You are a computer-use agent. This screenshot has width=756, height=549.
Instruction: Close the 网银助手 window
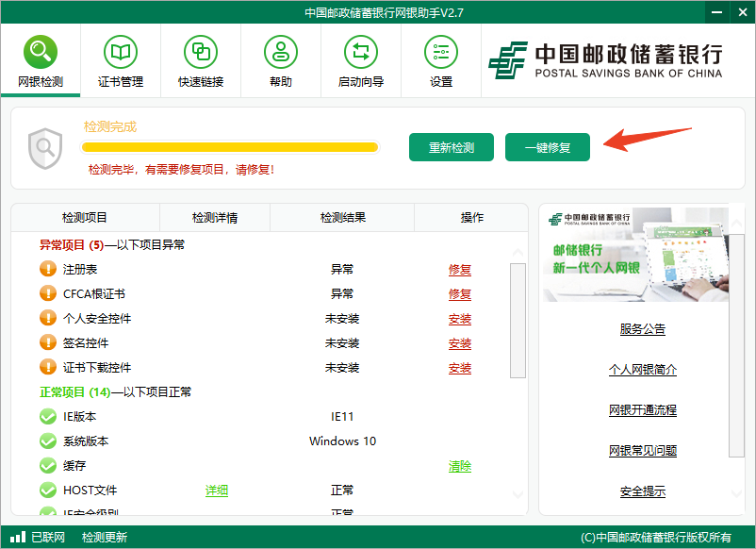[743, 12]
